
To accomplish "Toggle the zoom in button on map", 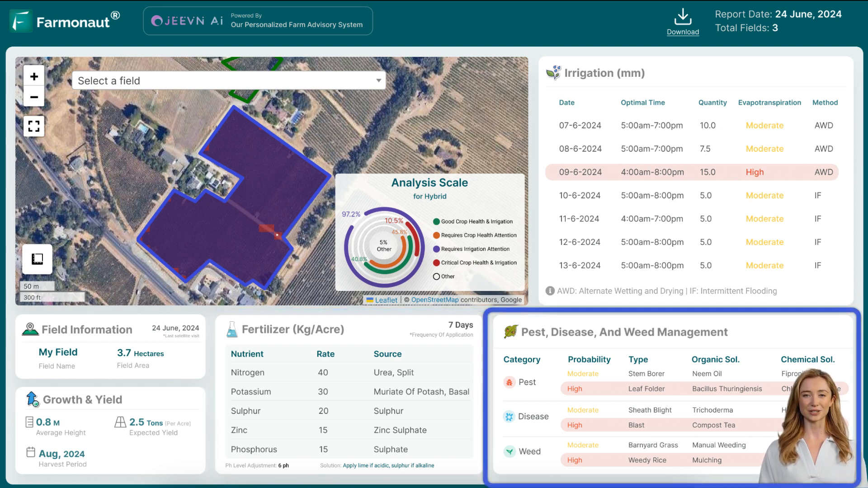I will (34, 76).
